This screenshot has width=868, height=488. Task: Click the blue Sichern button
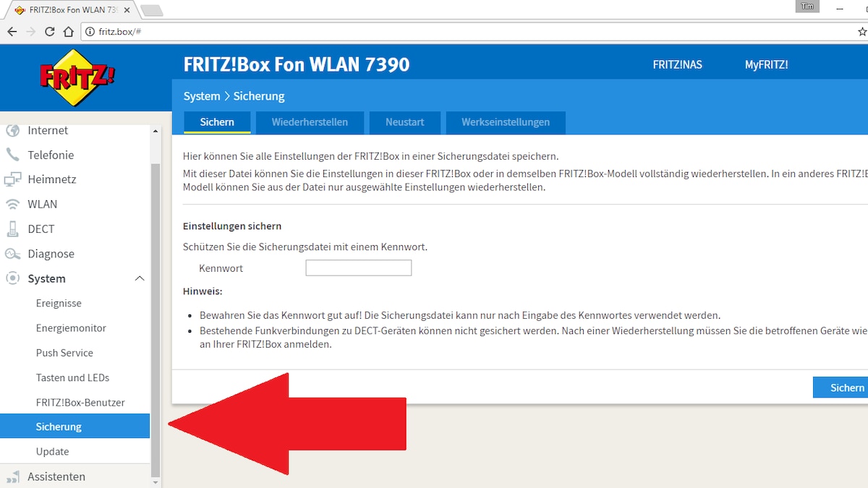coord(845,387)
